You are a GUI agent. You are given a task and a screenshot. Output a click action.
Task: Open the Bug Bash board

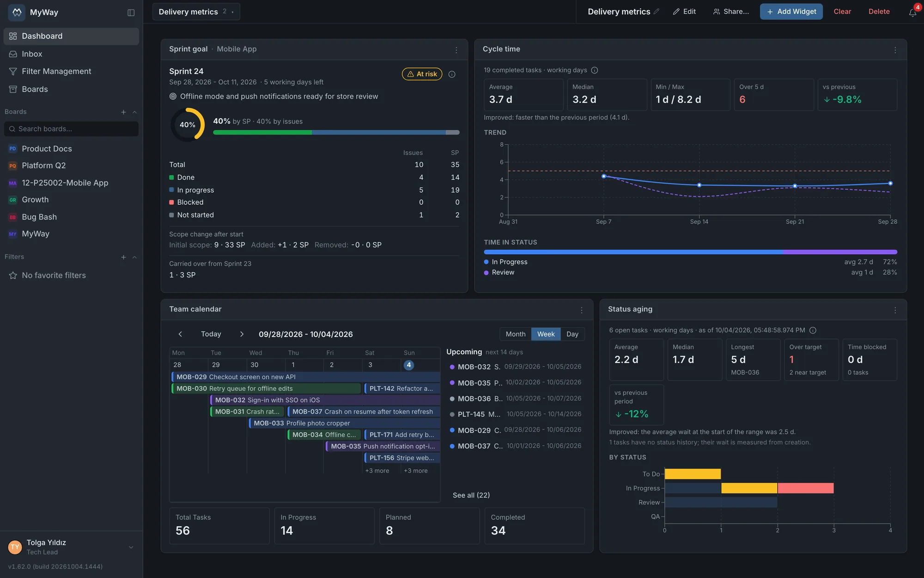(71, 217)
